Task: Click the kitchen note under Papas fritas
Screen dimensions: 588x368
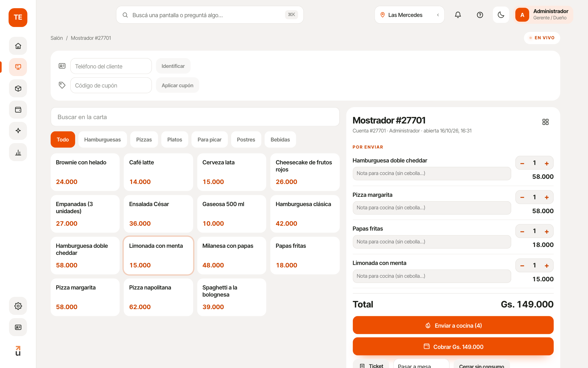Action: (x=432, y=242)
